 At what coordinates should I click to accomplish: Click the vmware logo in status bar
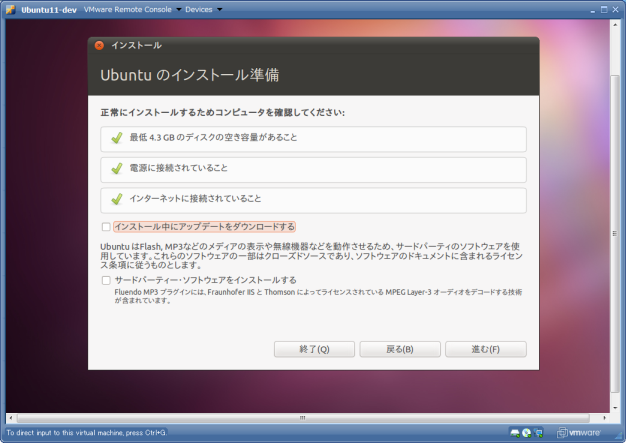(x=579, y=433)
